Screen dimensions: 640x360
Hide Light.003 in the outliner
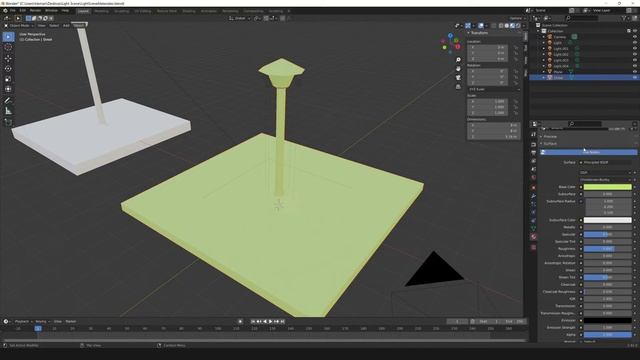[x=634, y=60]
